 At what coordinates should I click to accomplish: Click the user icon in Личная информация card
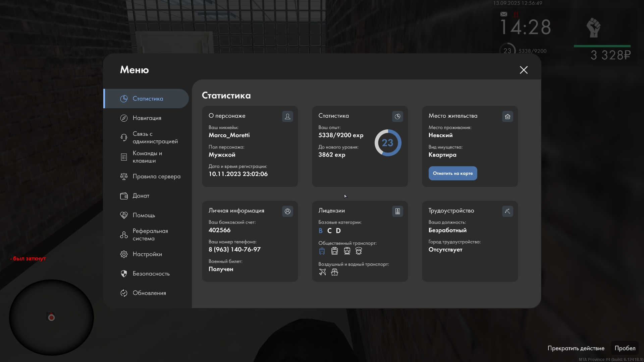coord(287,211)
